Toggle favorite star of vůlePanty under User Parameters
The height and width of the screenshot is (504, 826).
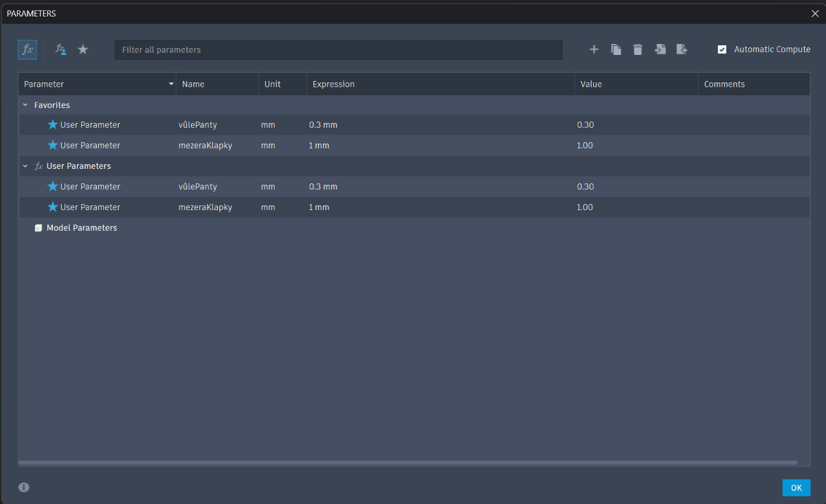[53, 187]
